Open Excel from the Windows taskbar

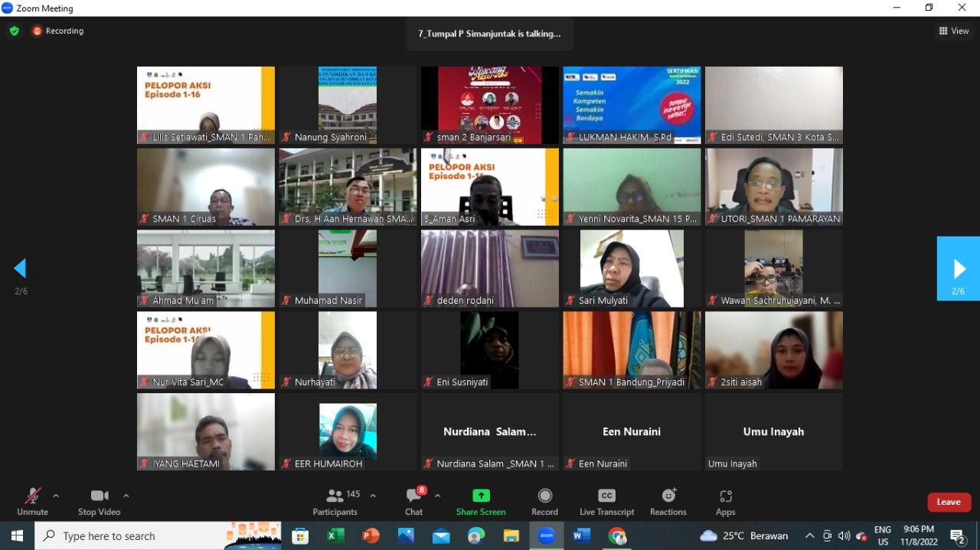pos(335,536)
